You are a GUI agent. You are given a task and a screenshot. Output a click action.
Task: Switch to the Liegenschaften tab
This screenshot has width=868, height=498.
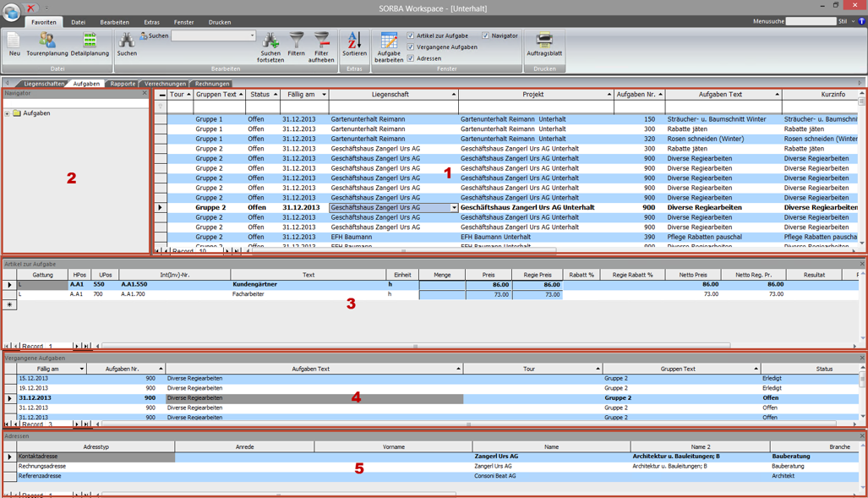(x=44, y=84)
